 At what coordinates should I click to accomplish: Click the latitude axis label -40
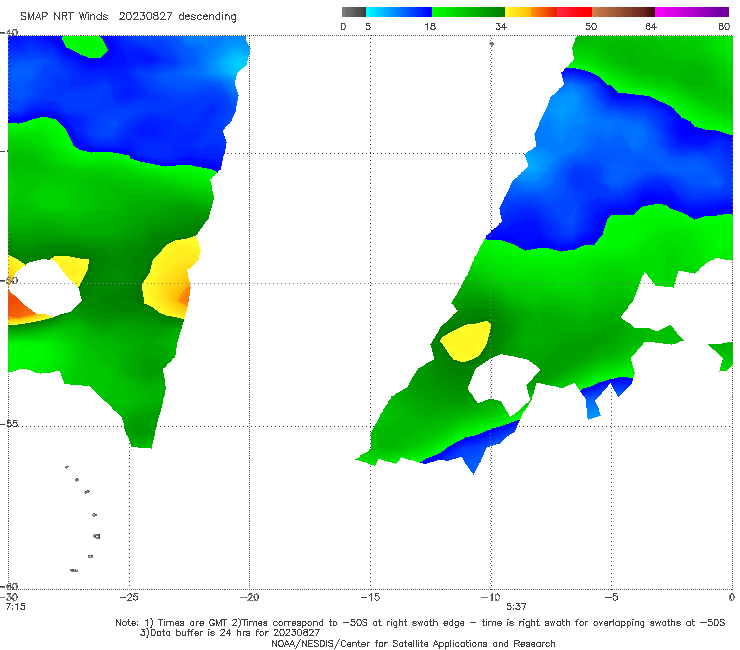pyautogui.click(x=10, y=33)
